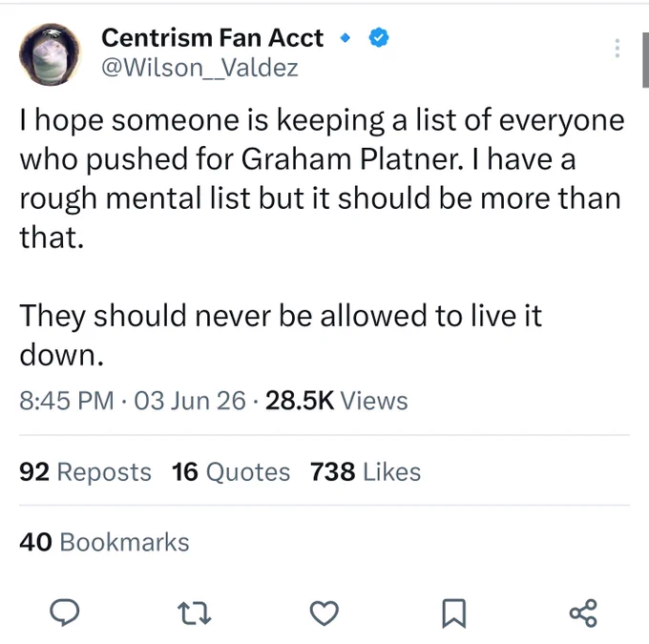Show who gave 738 Likes
Screen dimensions: 649x644
click(x=366, y=472)
